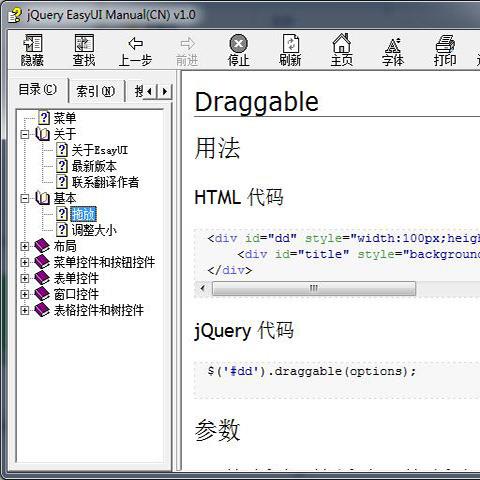Screen dimensions: 480x480
Task: Click the topic icon beside 联系翻译作者
Action: pos(62,182)
